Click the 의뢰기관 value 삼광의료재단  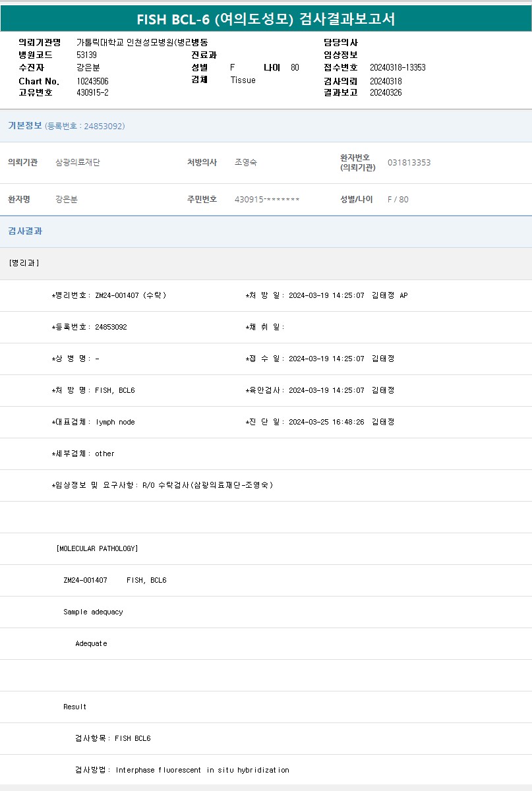pos(78,163)
